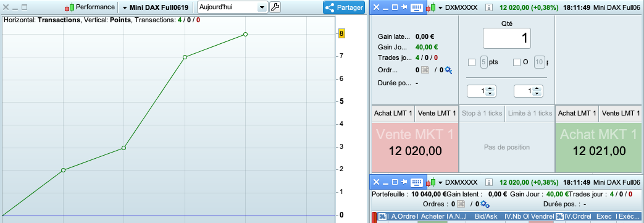Click cancel-all icon before V.Ordre column
The image size is (644, 223).
tap(559, 216)
